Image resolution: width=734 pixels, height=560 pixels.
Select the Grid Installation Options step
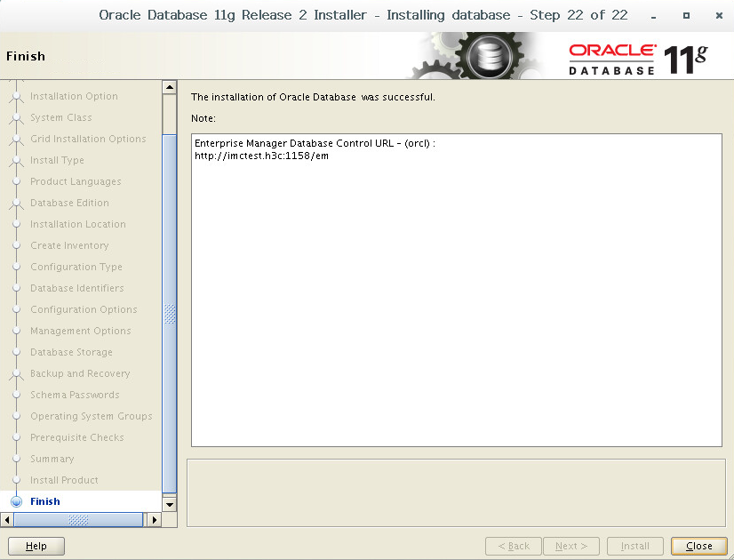pos(88,139)
